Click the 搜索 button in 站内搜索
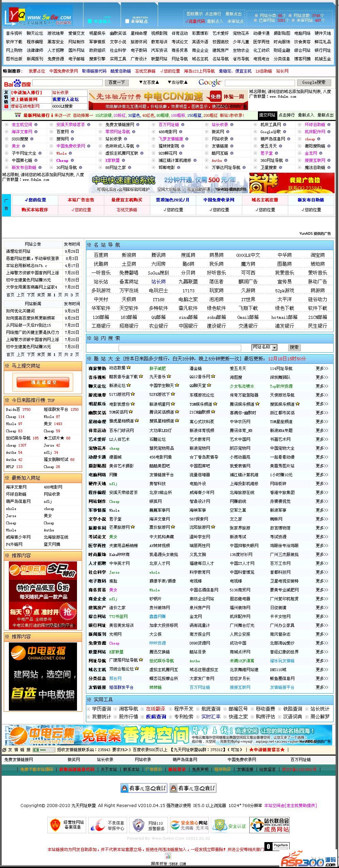 [x=294, y=347]
